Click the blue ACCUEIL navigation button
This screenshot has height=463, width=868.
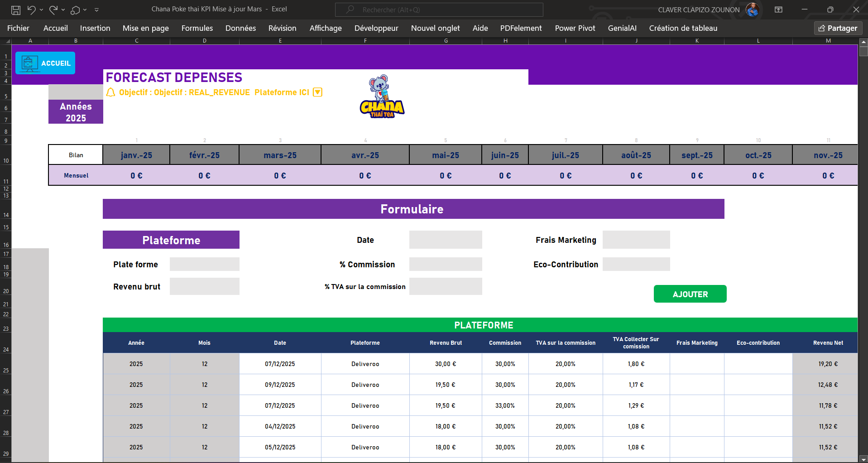(x=45, y=63)
